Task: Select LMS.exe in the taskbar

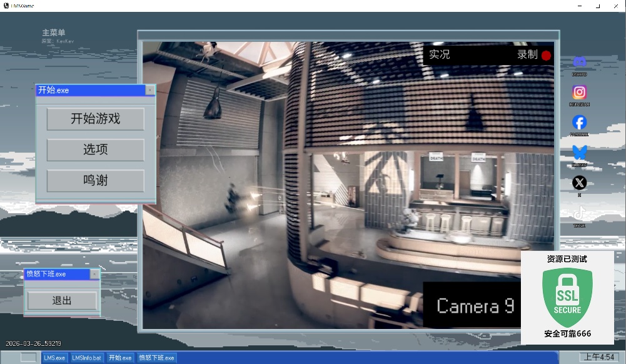Action: pyautogui.click(x=54, y=358)
